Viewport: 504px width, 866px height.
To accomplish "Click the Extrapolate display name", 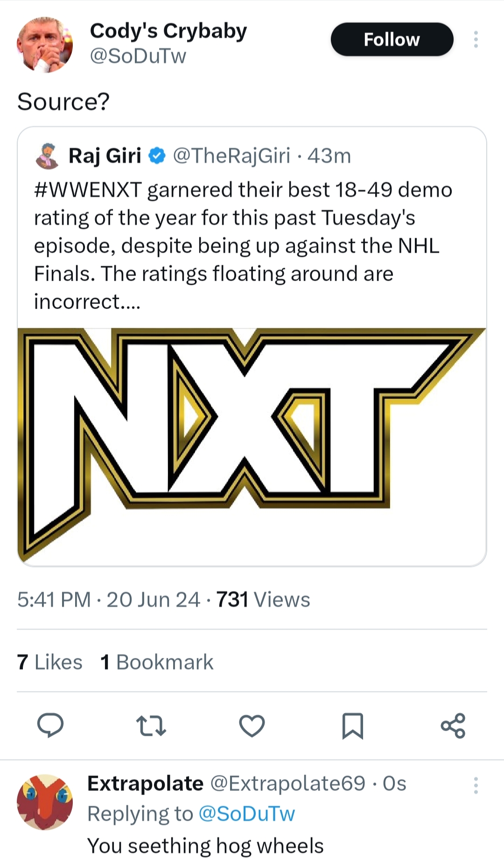I will [145, 783].
